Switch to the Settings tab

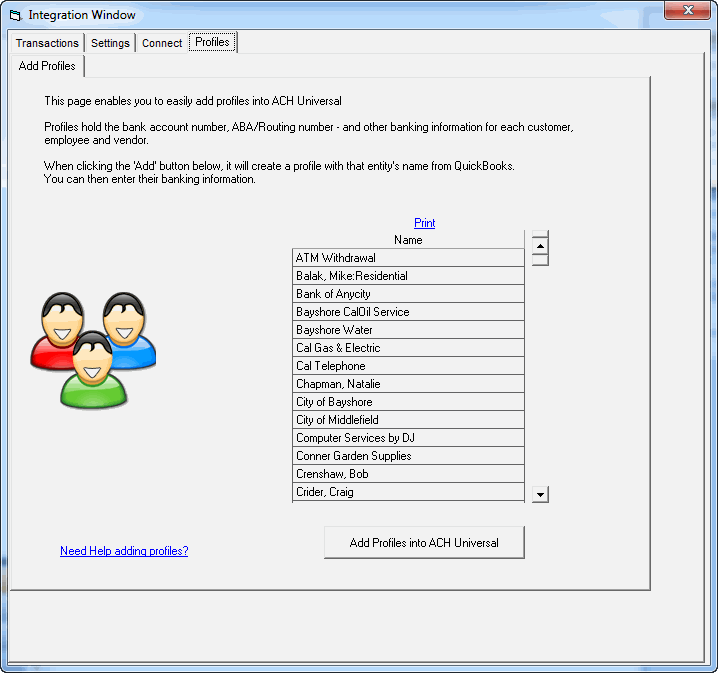110,43
